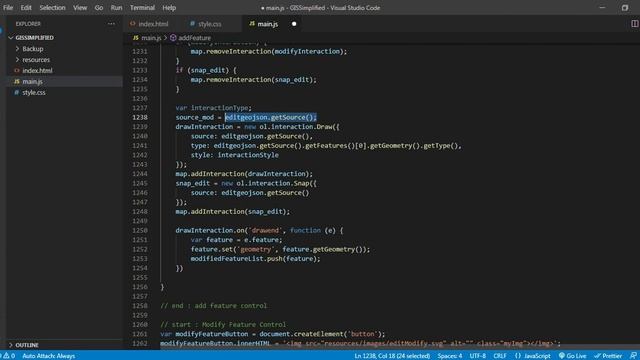
Task: Open the File menu
Action: (8, 8)
